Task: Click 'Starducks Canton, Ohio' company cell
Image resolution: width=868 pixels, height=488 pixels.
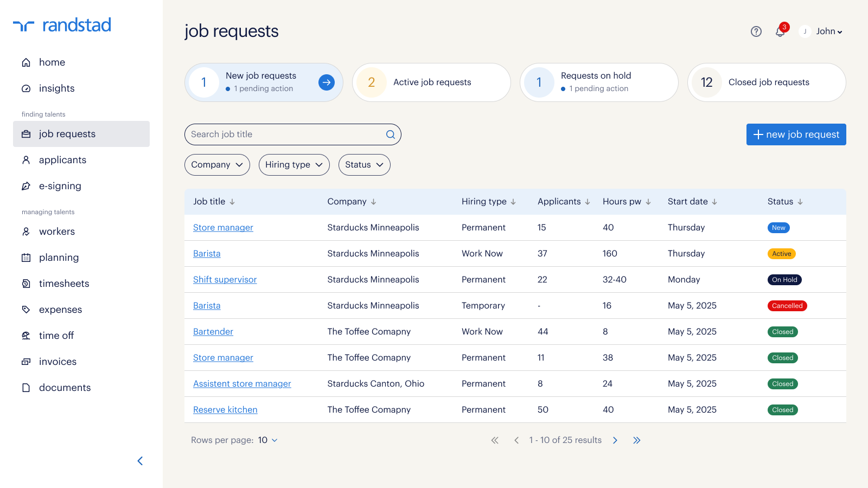Action: point(375,384)
